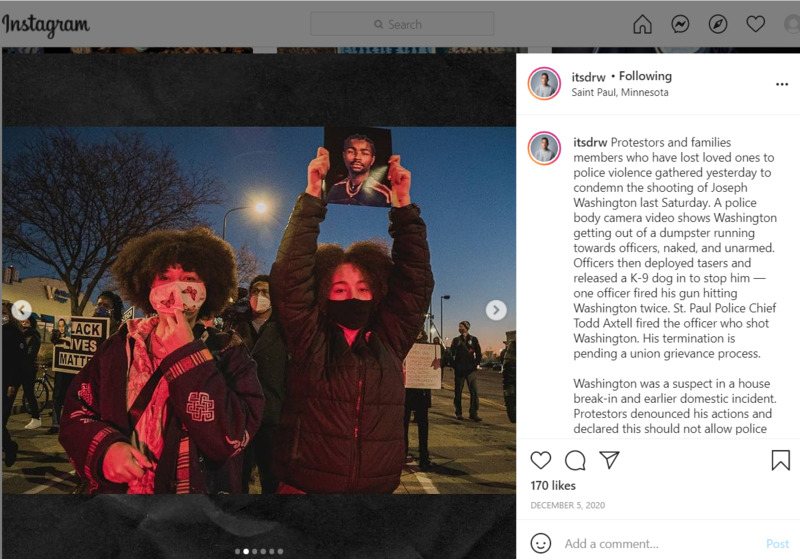The image size is (800, 559).
Task: Share post via paper plane icon
Action: click(x=609, y=460)
